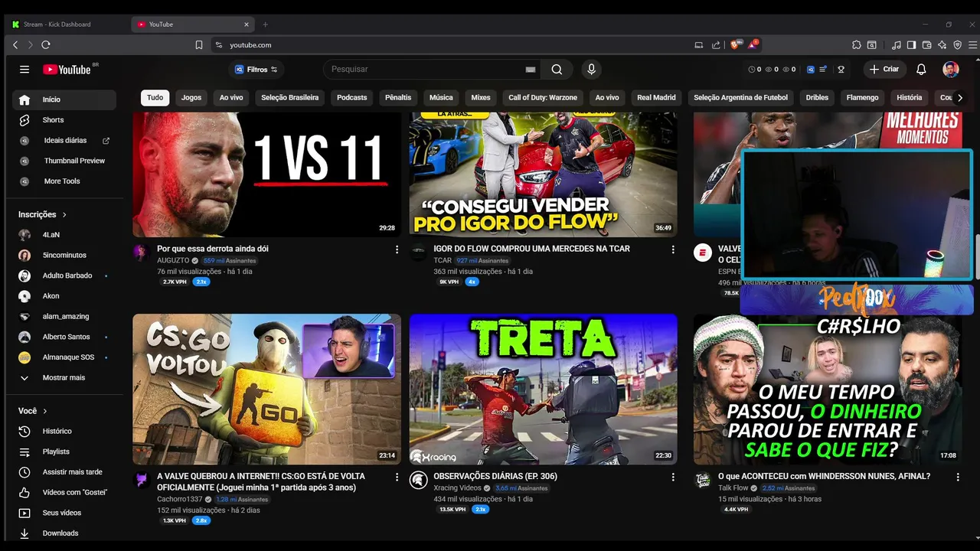Image resolution: width=980 pixels, height=551 pixels.
Task: Open Ideais diárias in the sidebar
Action: pos(64,141)
